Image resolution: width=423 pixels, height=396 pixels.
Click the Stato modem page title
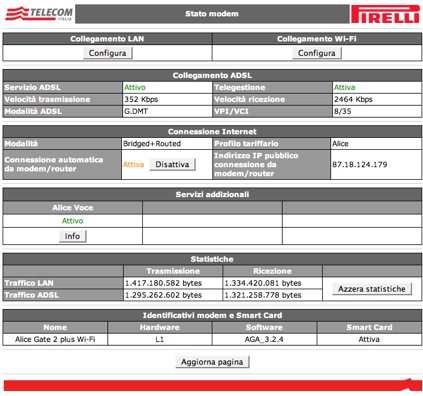(x=212, y=14)
